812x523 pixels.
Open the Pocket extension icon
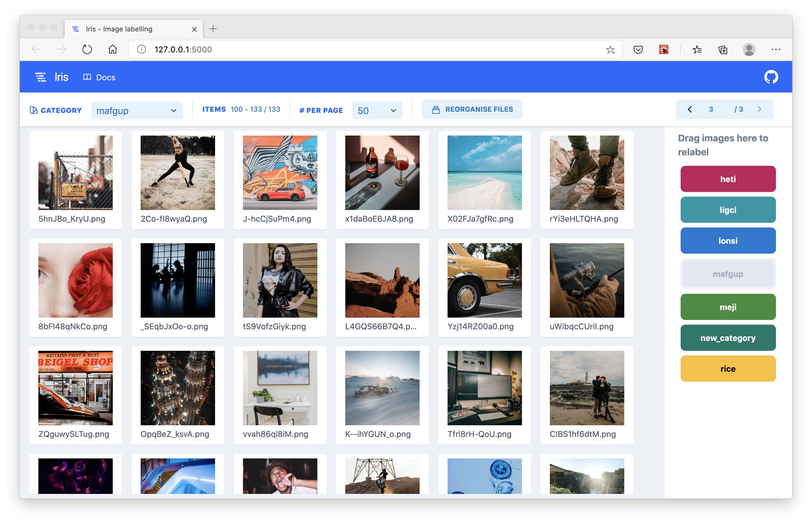638,49
